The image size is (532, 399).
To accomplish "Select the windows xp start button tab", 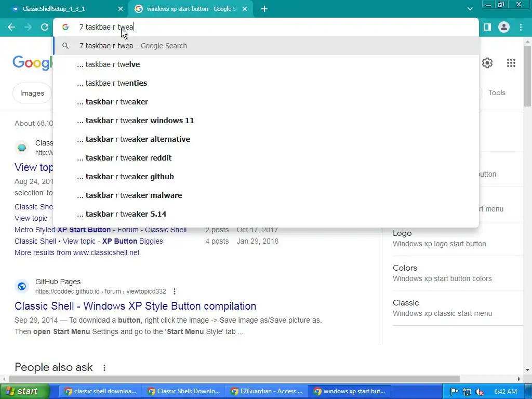I will [x=190, y=9].
